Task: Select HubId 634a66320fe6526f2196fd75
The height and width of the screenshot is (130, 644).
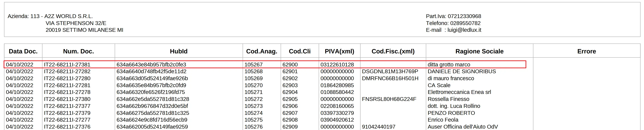Action: [150, 92]
